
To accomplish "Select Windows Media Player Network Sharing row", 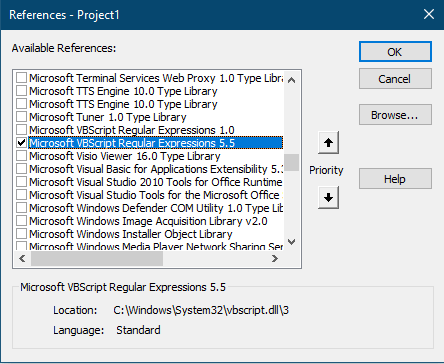I will tap(156, 246).
